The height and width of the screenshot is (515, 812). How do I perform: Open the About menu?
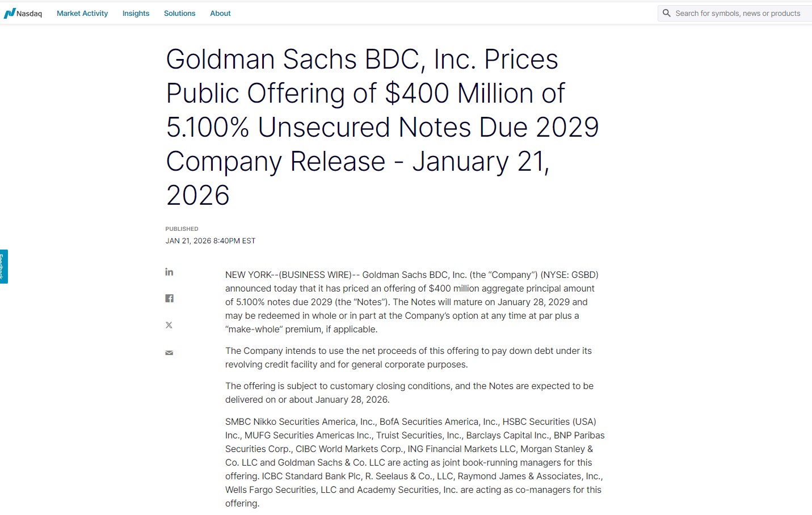(220, 13)
